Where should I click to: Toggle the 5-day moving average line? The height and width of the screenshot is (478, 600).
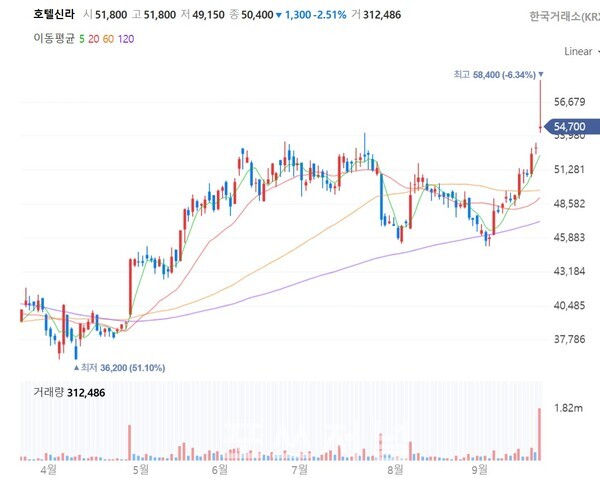point(81,38)
